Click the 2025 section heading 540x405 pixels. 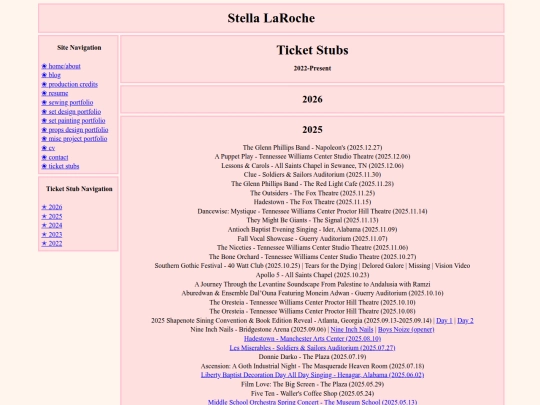click(x=312, y=130)
